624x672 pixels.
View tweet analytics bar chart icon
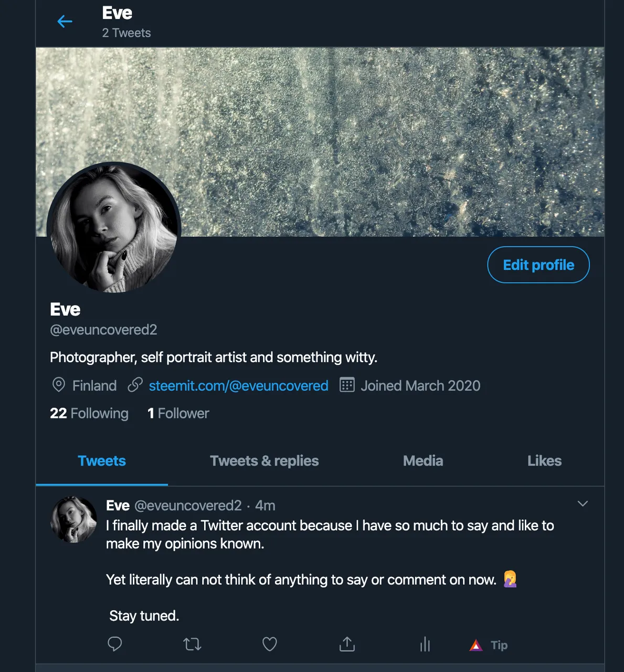tap(425, 644)
